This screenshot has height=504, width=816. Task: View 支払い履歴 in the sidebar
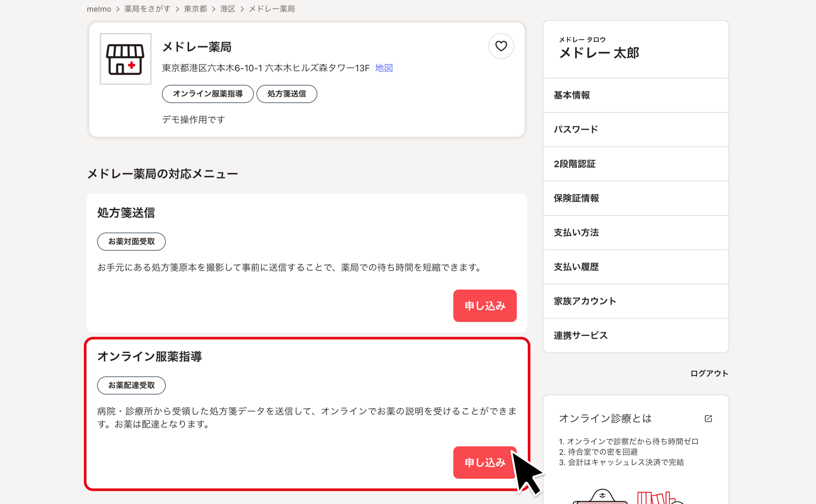click(x=576, y=267)
